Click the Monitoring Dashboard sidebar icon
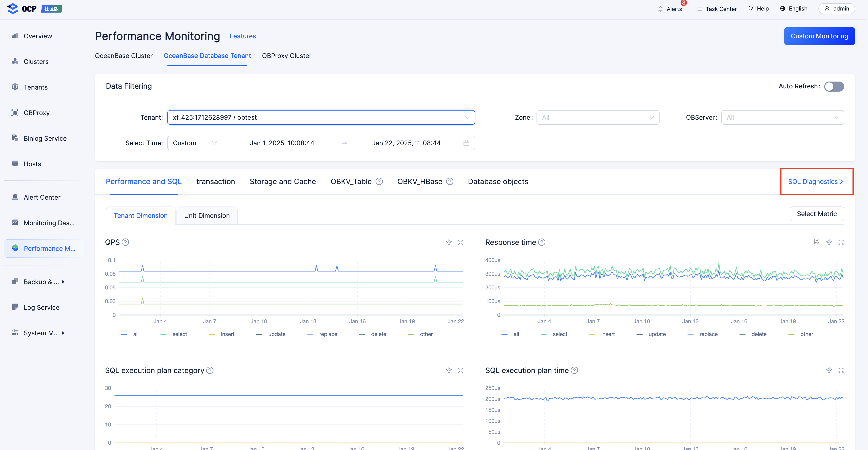 coord(15,222)
